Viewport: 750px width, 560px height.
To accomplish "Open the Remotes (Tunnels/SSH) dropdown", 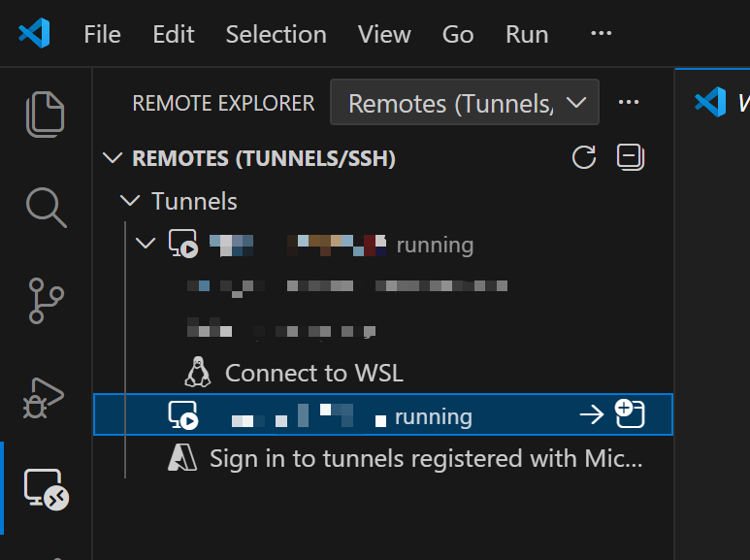I will pyautogui.click(x=465, y=103).
